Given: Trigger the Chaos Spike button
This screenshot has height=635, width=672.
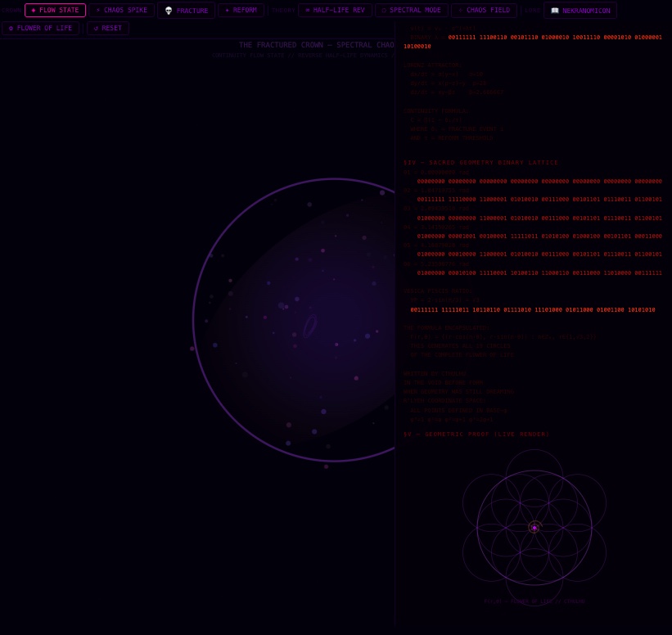Looking at the screenshot, I should (122, 11).
